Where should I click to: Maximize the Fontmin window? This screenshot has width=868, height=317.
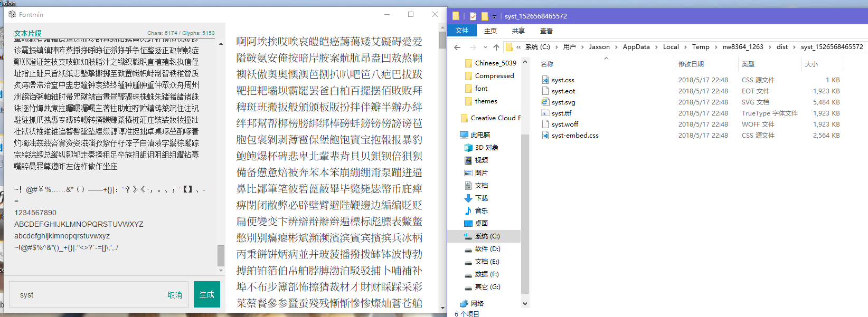(x=411, y=14)
